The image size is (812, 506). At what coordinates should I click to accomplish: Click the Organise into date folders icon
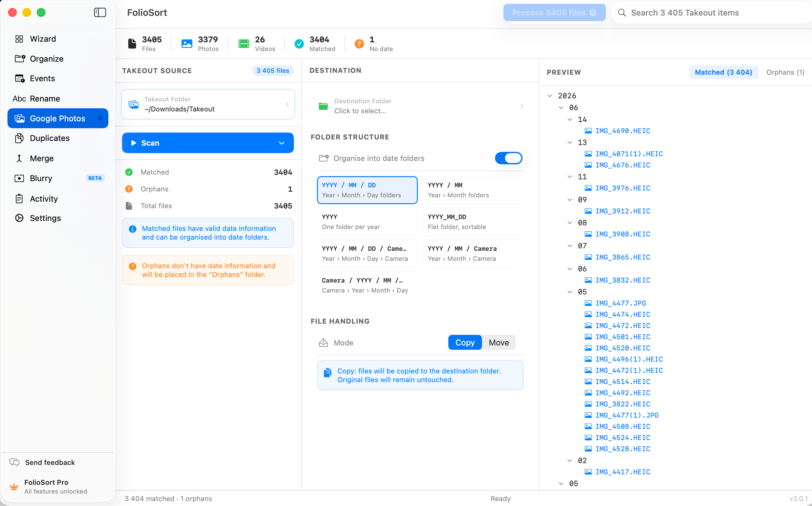click(324, 158)
